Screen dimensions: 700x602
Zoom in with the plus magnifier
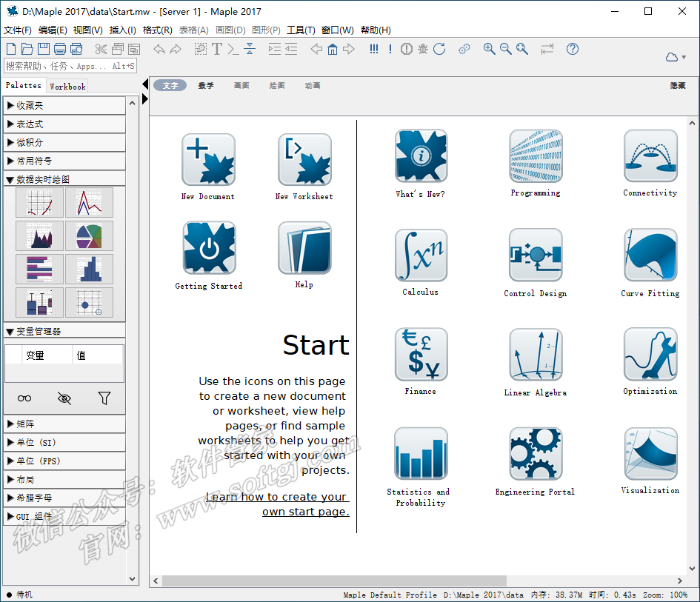(x=489, y=49)
